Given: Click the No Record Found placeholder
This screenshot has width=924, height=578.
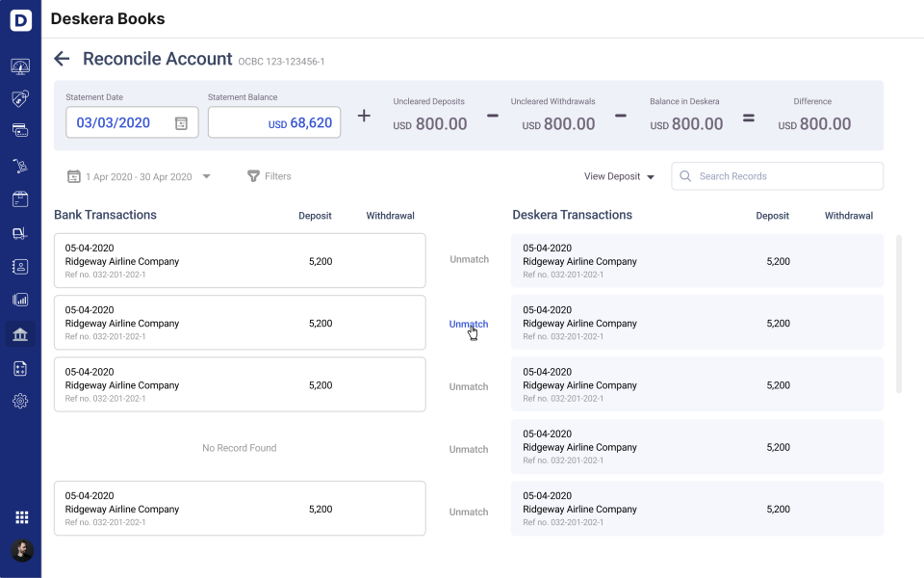Looking at the screenshot, I should (x=240, y=448).
